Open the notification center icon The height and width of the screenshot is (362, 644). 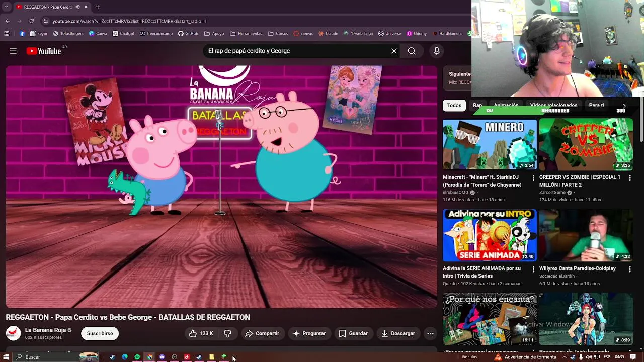point(633,357)
